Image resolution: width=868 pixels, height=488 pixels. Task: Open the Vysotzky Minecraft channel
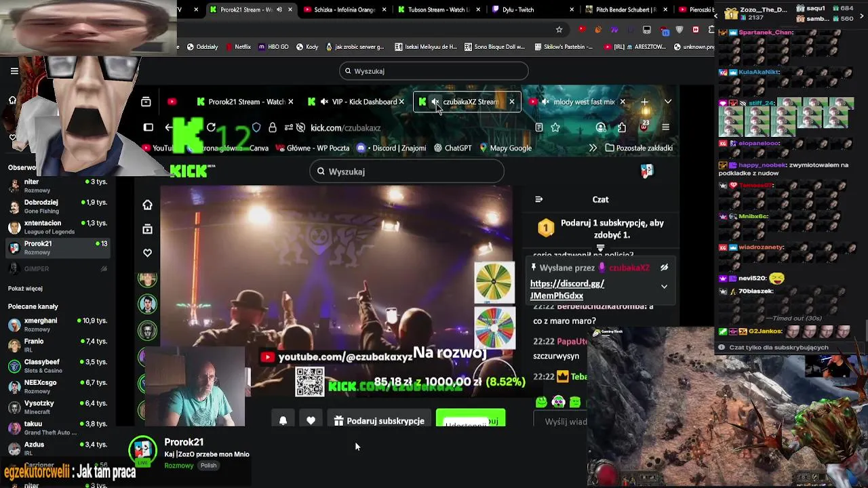58,407
